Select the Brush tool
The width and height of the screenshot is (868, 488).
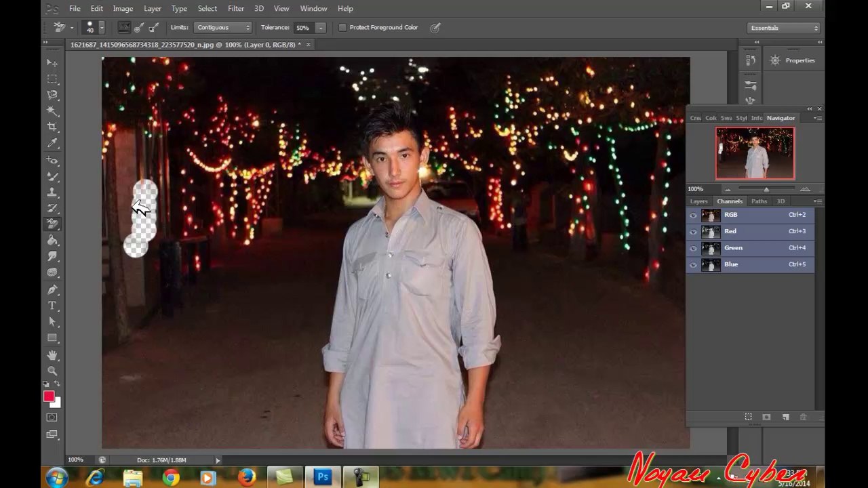click(x=52, y=176)
